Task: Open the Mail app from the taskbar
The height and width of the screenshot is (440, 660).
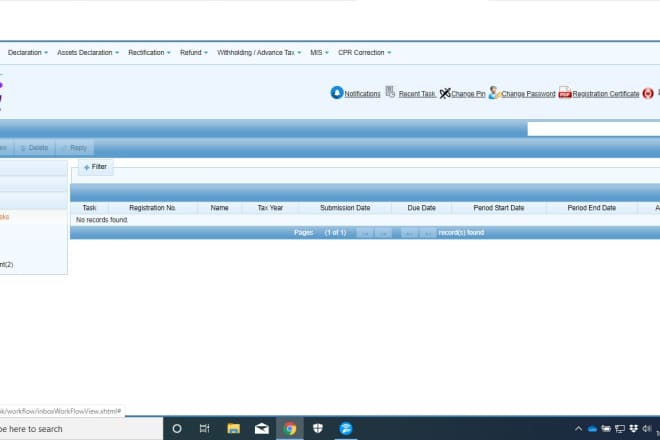Action: (x=261, y=429)
